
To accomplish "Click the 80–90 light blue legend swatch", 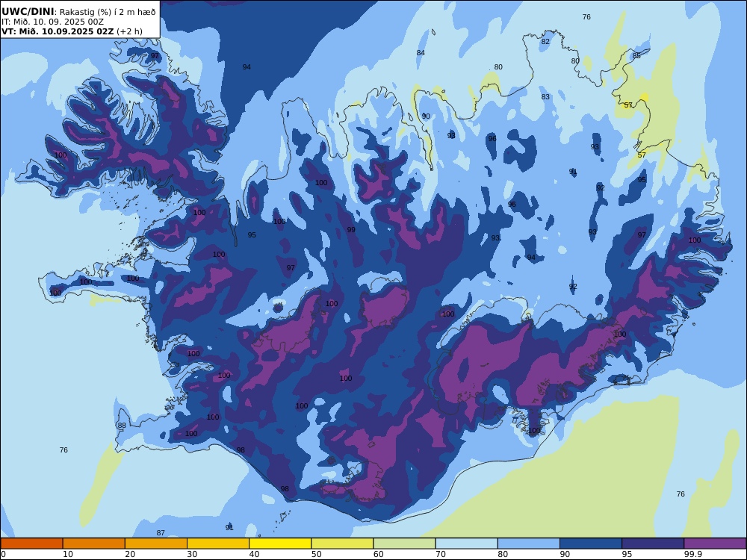I will pyautogui.click(x=529, y=544).
